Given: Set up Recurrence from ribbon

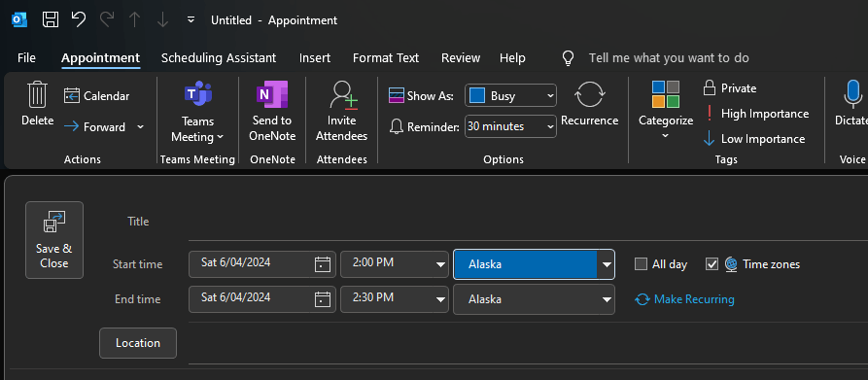Looking at the screenshot, I should (x=590, y=105).
